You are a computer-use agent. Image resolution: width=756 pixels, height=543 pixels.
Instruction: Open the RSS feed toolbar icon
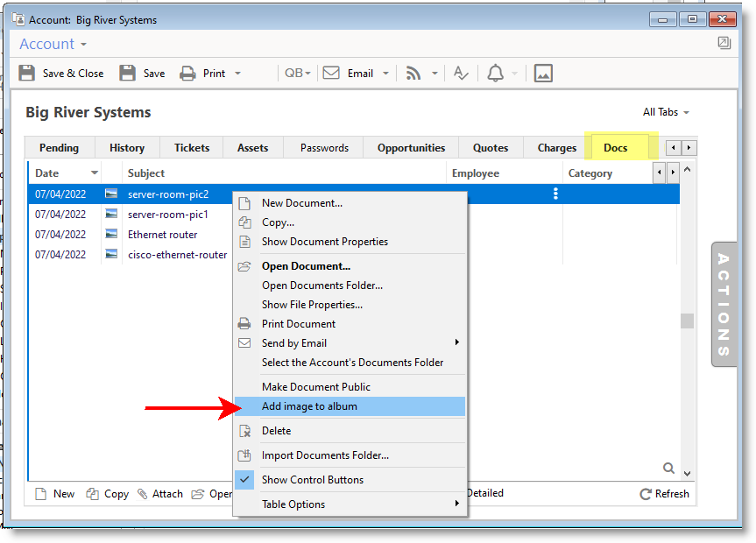[413, 74]
